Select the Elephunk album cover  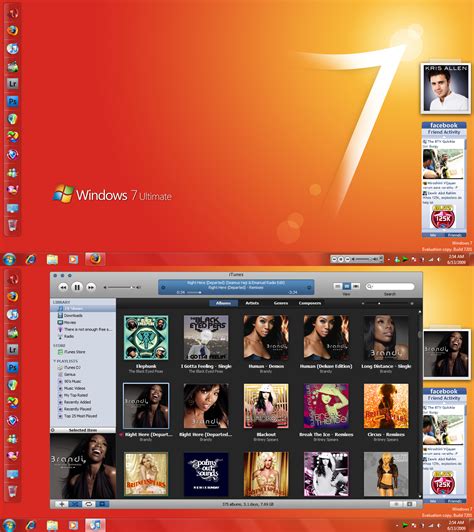pyautogui.click(x=146, y=338)
